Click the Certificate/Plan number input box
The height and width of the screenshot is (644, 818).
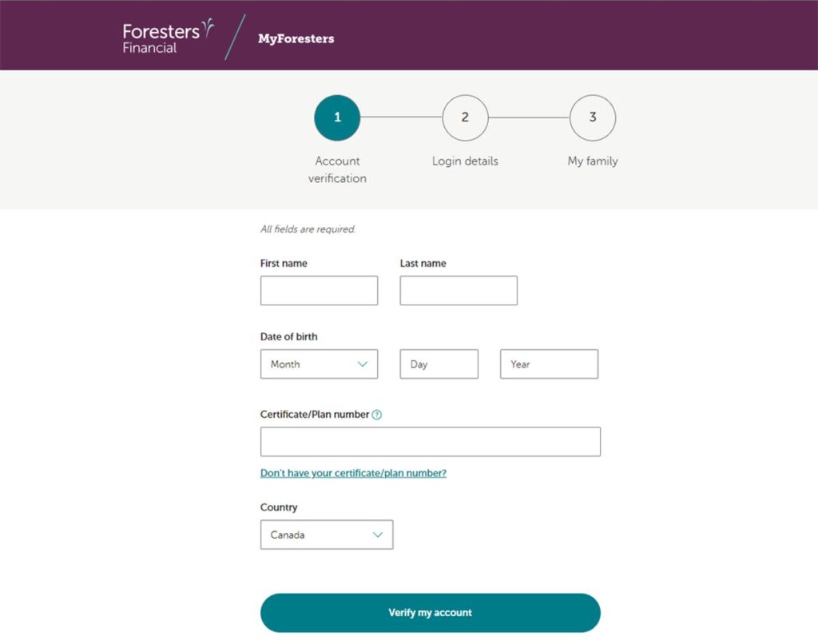pyautogui.click(x=431, y=440)
